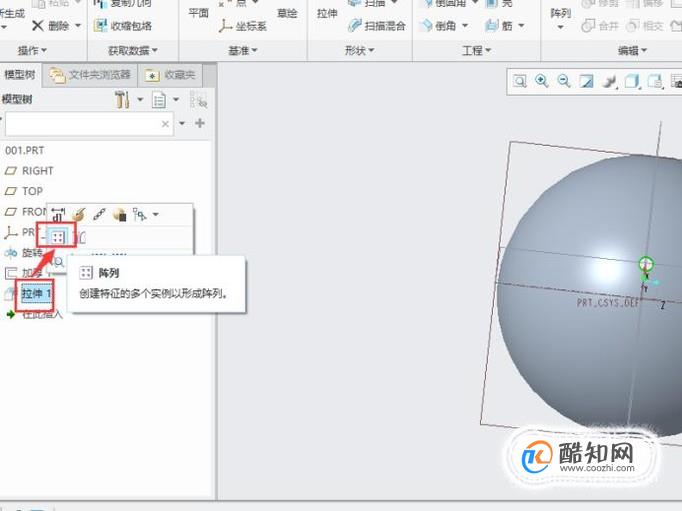Click the 草绘 (Sketch) button
Viewport: 682px width, 511px height.
pos(288,13)
